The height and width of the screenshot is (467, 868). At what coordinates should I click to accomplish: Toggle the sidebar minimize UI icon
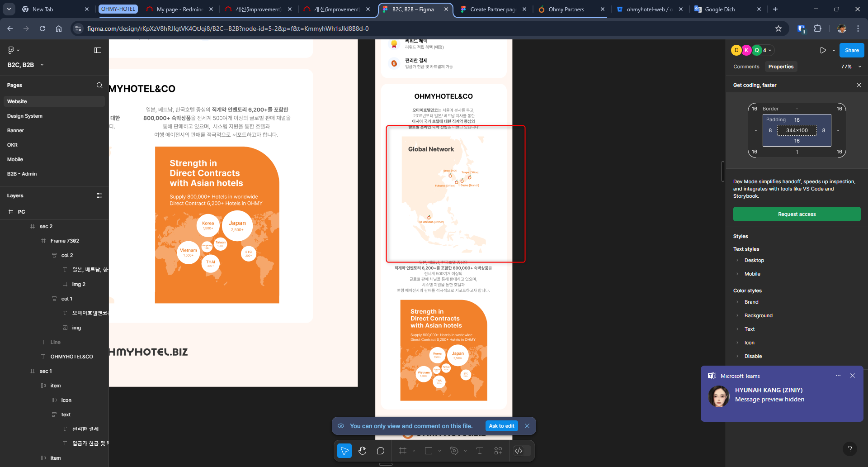click(x=98, y=50)
